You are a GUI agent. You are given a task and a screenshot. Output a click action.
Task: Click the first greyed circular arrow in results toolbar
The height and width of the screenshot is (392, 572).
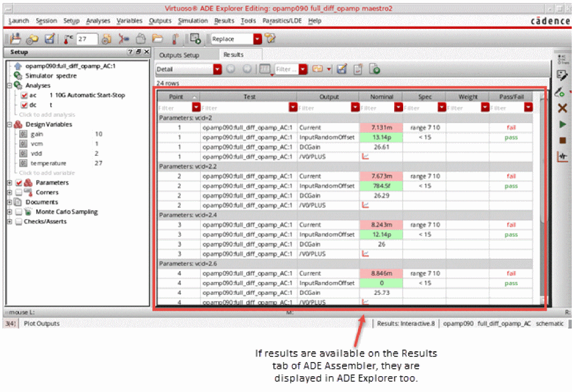pyautogui.click(x=230, y=68)
